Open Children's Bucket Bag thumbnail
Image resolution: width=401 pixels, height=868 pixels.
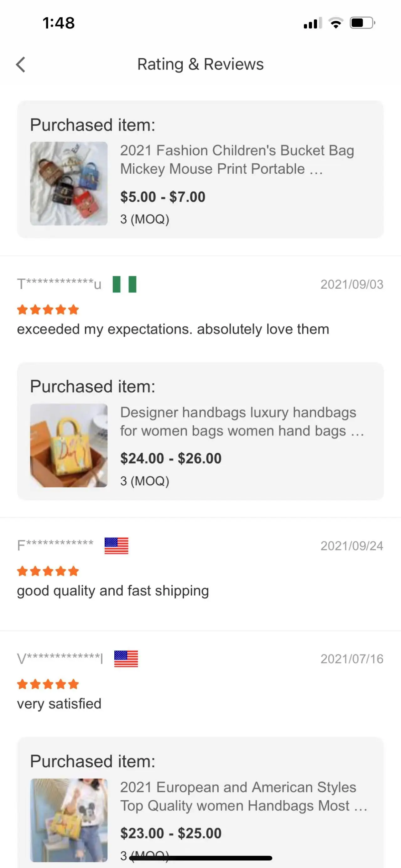pos(69,184)
